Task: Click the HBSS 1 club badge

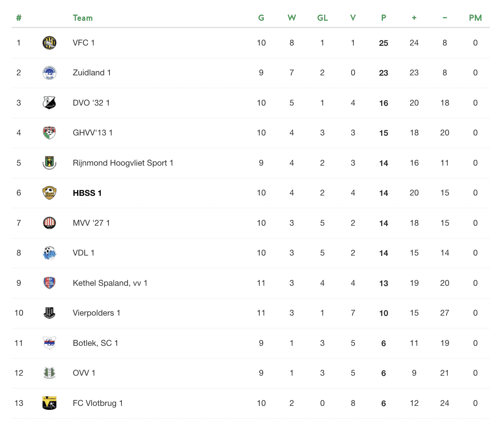Action: [49, 193]
